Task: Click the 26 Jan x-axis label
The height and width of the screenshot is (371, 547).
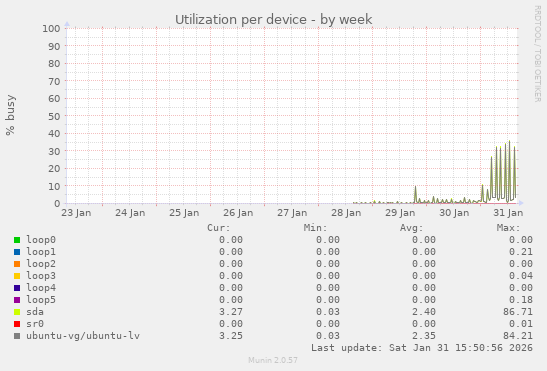Action: tap(238, 213)
